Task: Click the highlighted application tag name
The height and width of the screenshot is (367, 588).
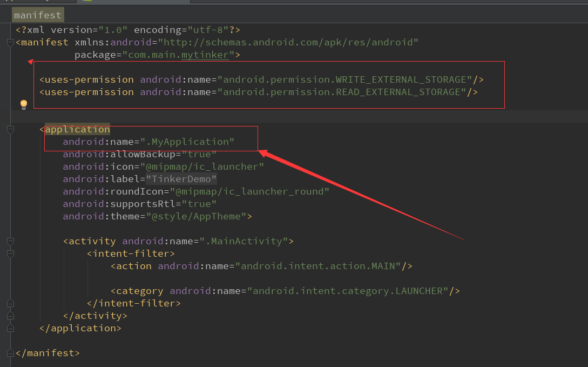Action: point(78,130)
